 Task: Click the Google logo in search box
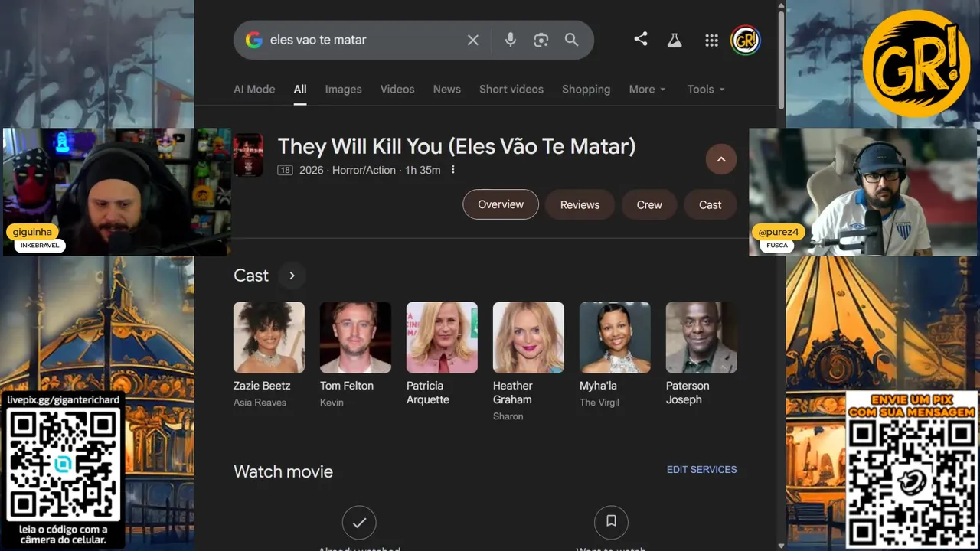[253, 40]
